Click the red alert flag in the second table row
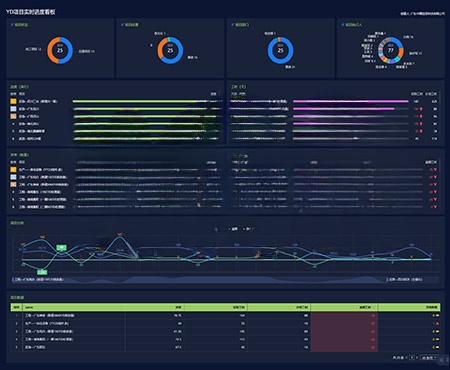Screen dimensions: 450x370 pos(437,323)
